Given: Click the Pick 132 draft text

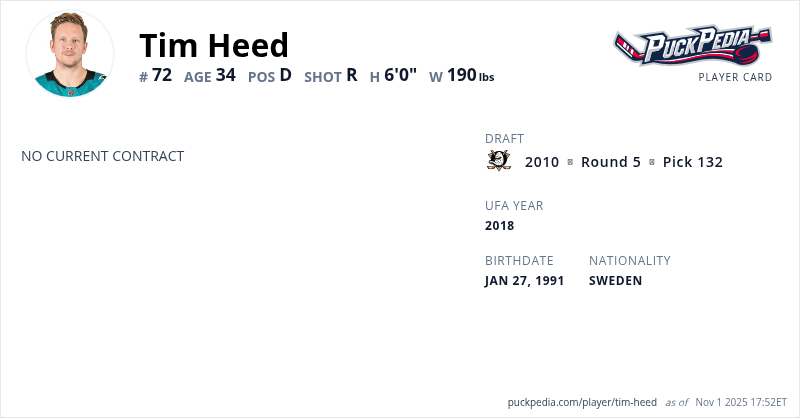Looking at the screenshot, I should click(692, 162).
